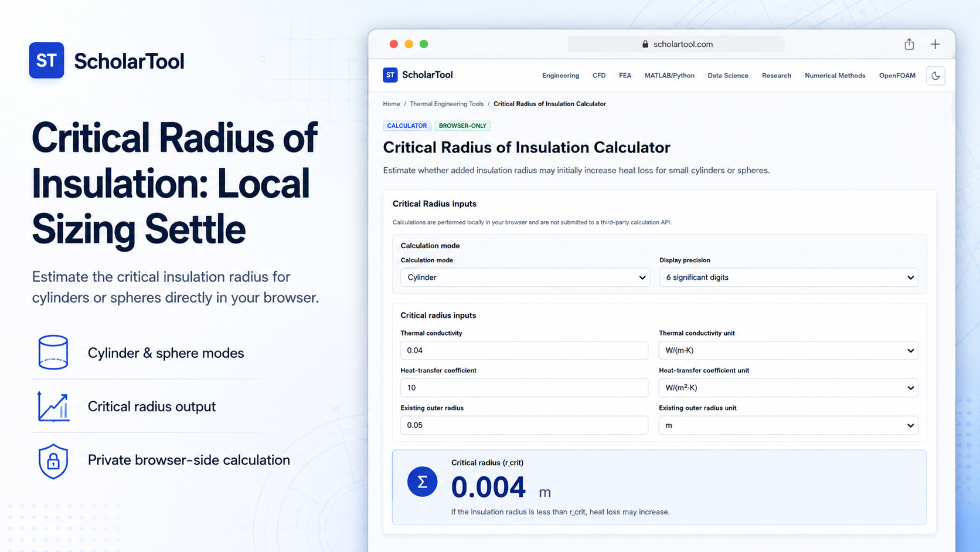
Task: Open the Calculation mode Cylinder dropdown
Action: pyautogui.click(x=525, y=277)
